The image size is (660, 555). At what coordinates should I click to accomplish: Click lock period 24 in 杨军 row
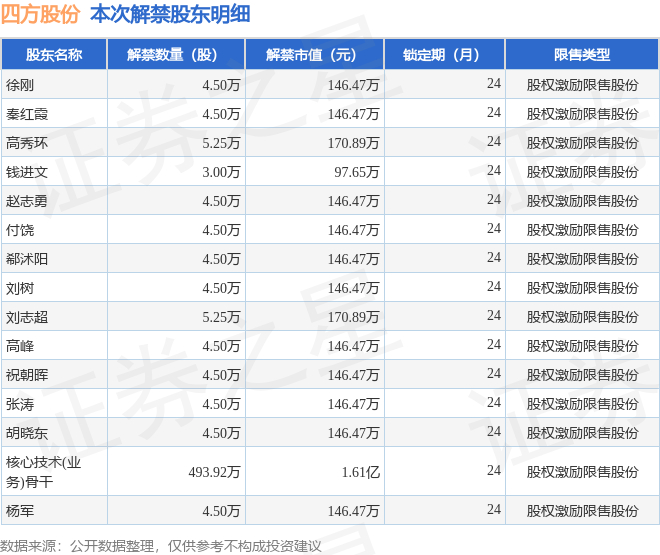tap(494, 509)
